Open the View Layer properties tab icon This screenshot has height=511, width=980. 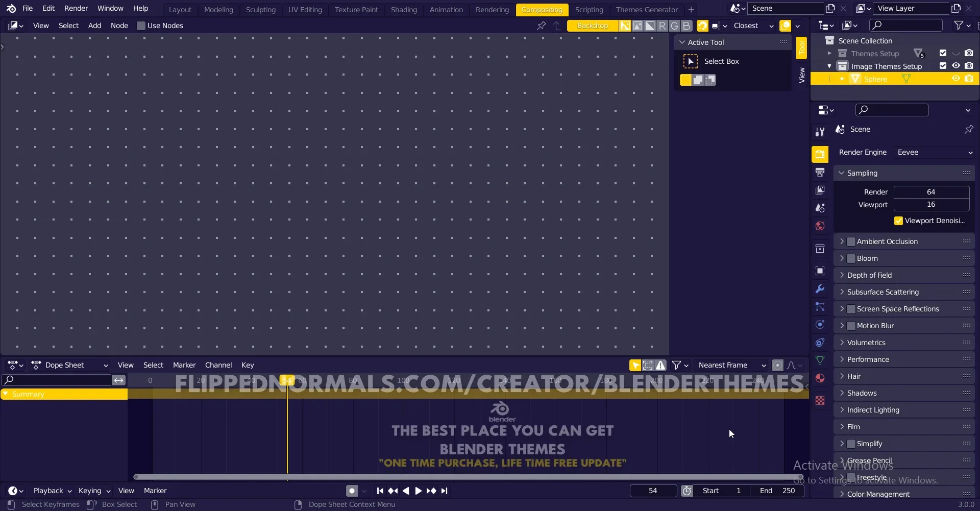tap(820, 190)
